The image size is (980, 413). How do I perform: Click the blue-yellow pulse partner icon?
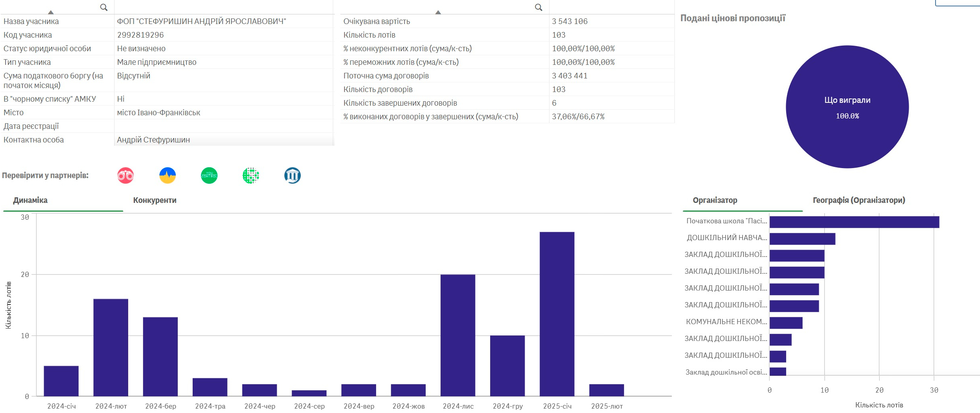point(167,176)
